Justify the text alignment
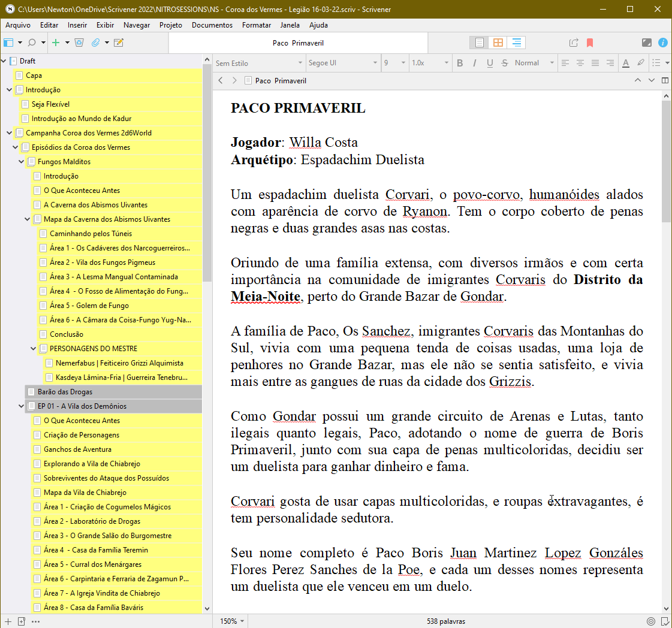Screen dimensions: 672x628 point(595,63)
